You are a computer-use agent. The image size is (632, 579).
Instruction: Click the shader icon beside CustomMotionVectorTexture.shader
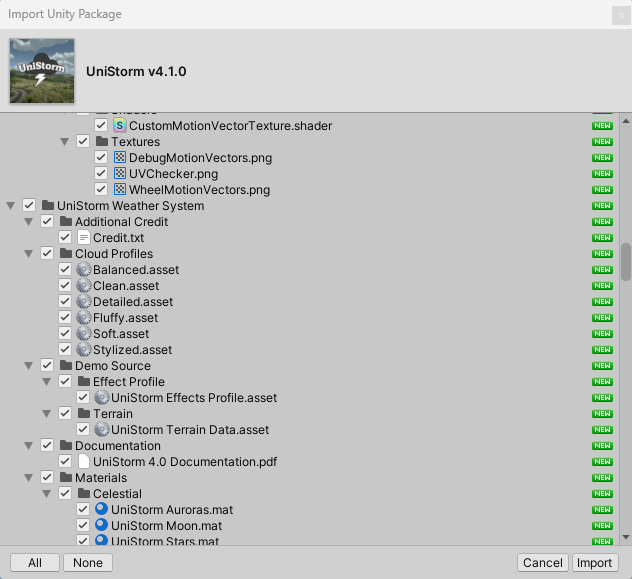click(120, 125)
